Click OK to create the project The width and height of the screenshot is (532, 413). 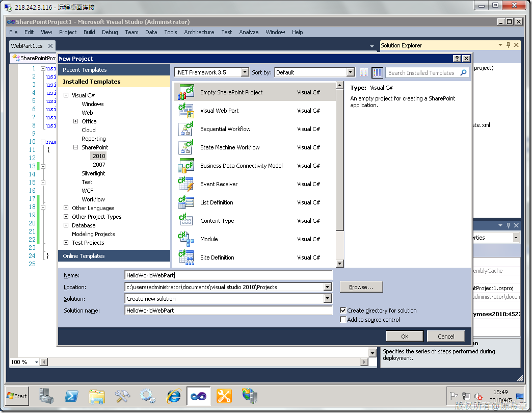click(405, 337)
